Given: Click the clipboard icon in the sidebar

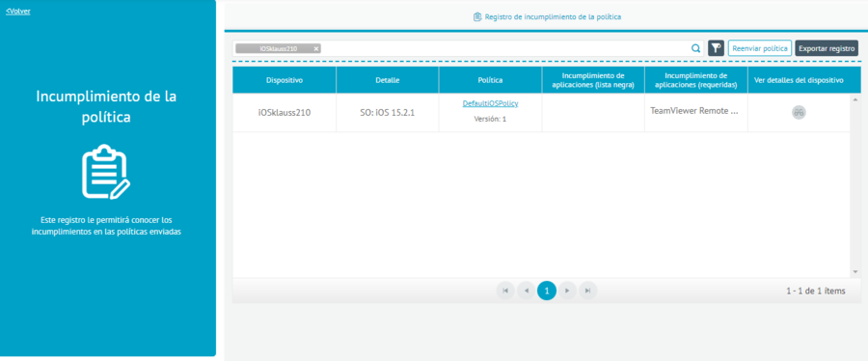Looking at the screenshot, I should pyautogui.click(x=106, y=172).
